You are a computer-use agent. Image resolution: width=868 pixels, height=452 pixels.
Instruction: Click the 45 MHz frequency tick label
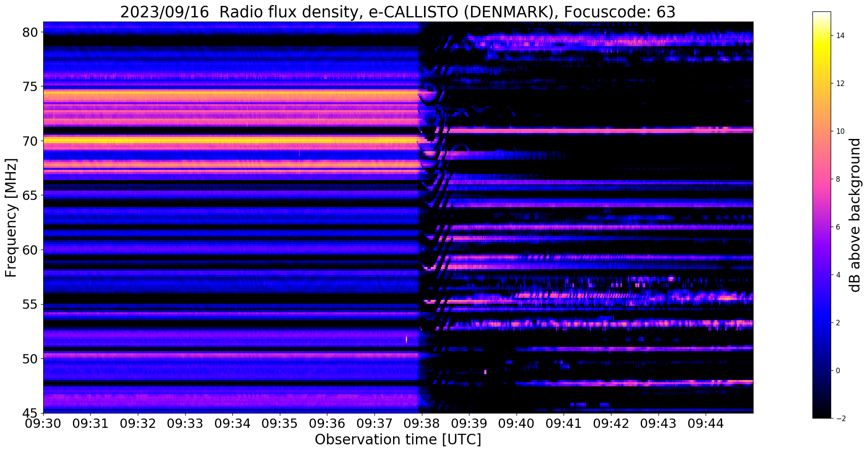pos(30,413)
